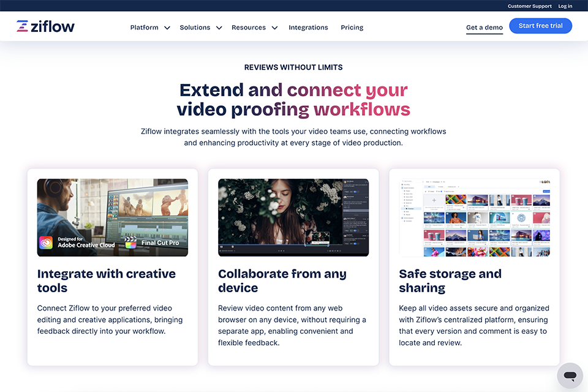Open the Solutions menu
This screenshot has height=392, width=588.
pos(195,28)
